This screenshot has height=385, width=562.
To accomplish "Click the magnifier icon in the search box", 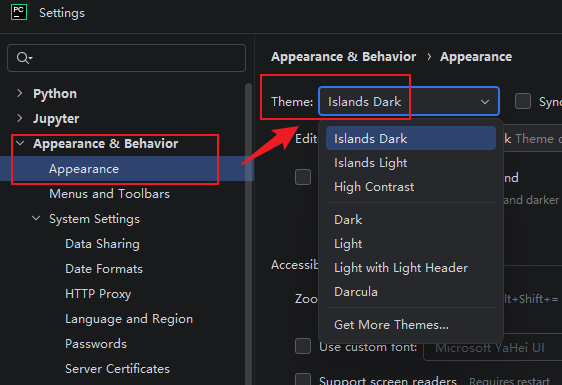I will tap(24, 58).
